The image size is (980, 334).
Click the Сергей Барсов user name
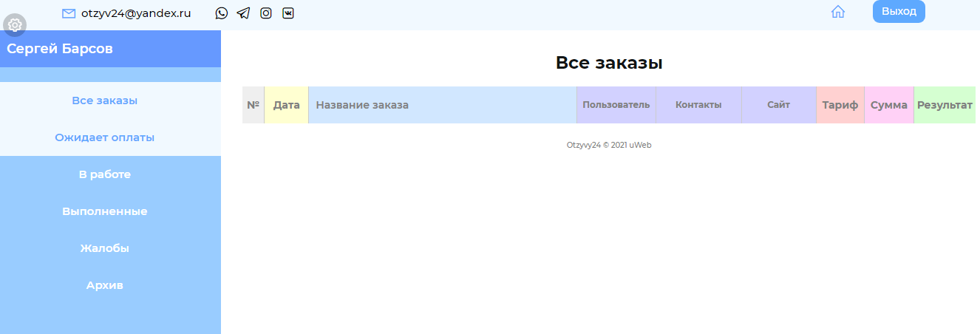tap(60, 49)
